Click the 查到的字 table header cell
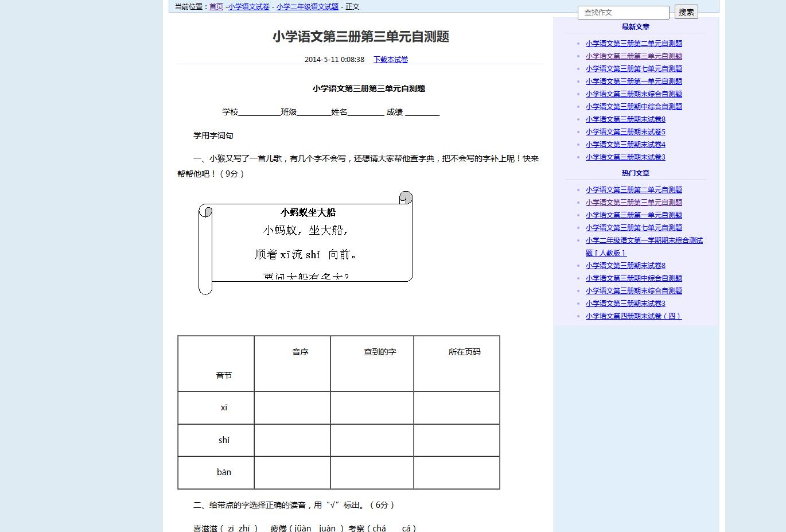 372,364
